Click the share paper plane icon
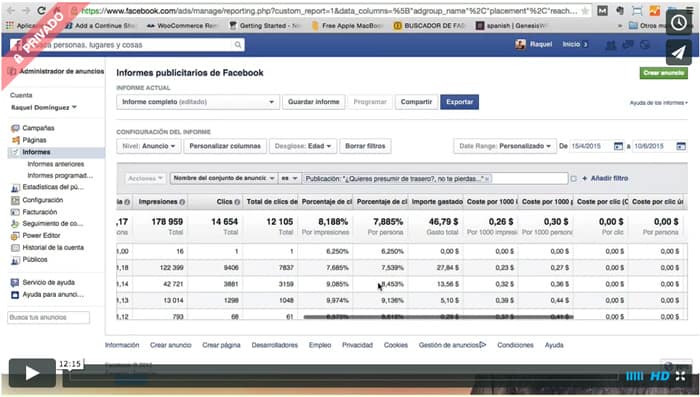 [x=679, y=53]
